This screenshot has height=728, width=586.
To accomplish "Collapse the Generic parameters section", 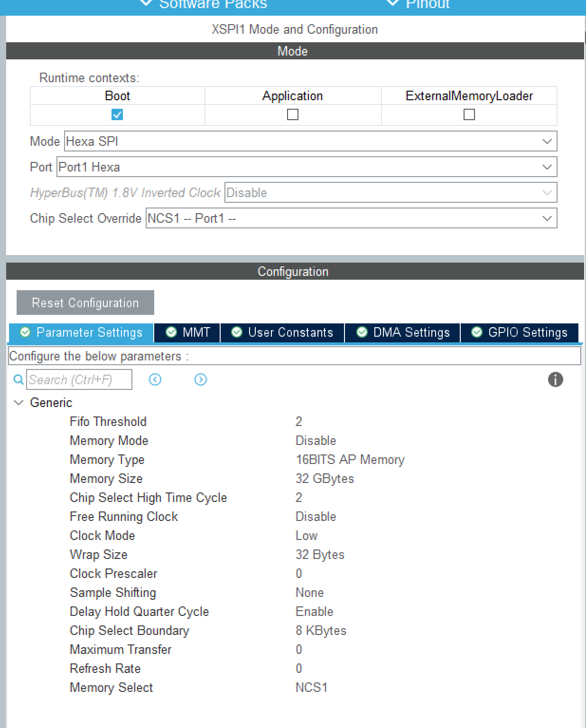I will click(19, 402).
